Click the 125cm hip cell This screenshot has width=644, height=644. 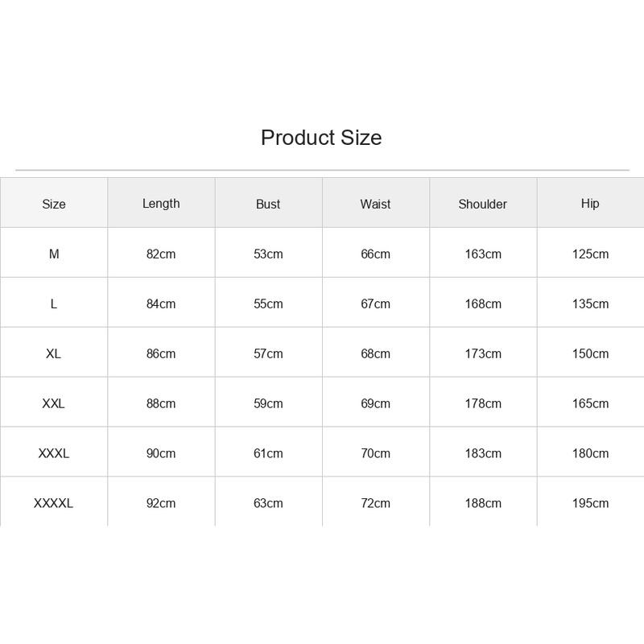point(591,254)
